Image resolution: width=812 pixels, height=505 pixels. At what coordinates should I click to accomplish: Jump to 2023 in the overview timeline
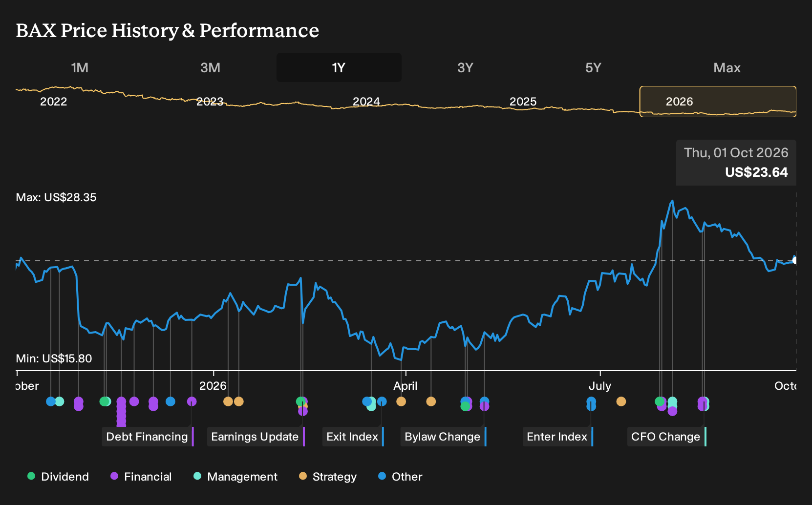pyautogui.click(x=210, y=102)
